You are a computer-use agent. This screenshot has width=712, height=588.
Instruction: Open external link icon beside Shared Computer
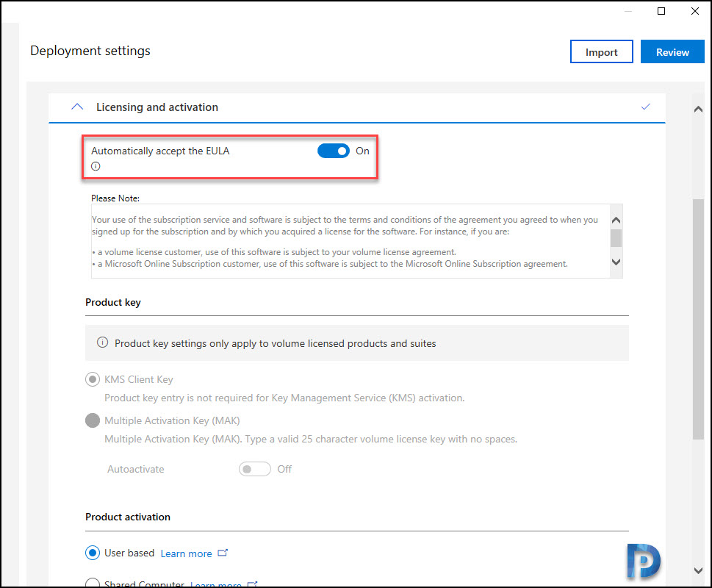click(x=253, y=584)
